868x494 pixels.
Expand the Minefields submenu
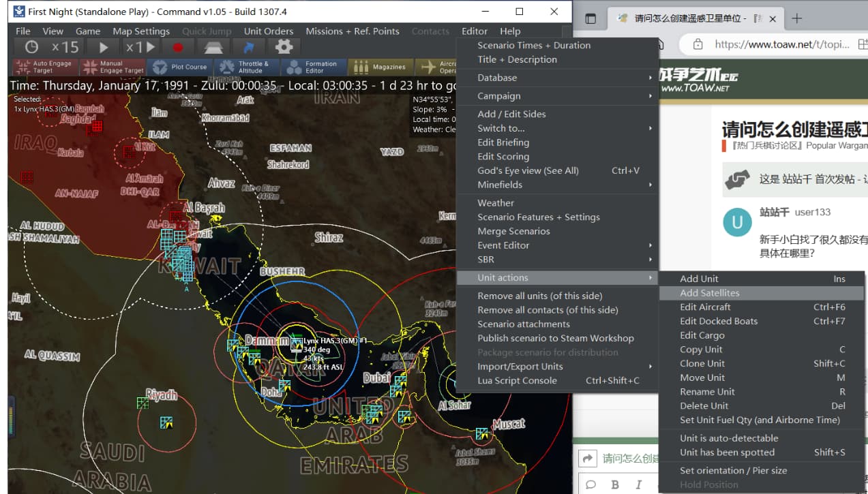click(x=557, y=185)
